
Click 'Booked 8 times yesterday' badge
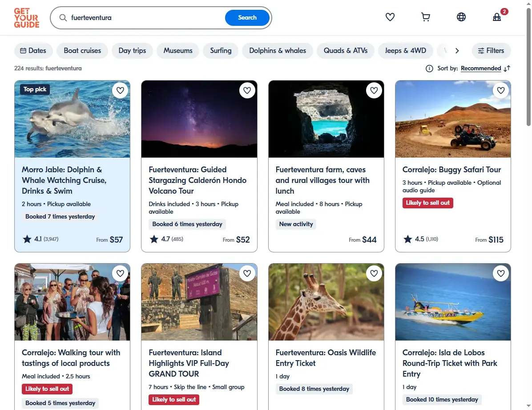click(x=314, y=389)
